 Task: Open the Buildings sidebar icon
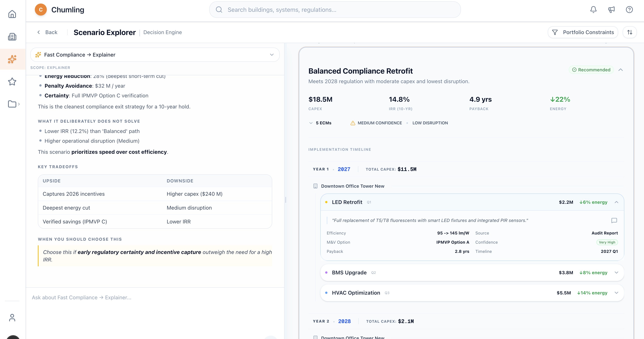click(12, 37)
